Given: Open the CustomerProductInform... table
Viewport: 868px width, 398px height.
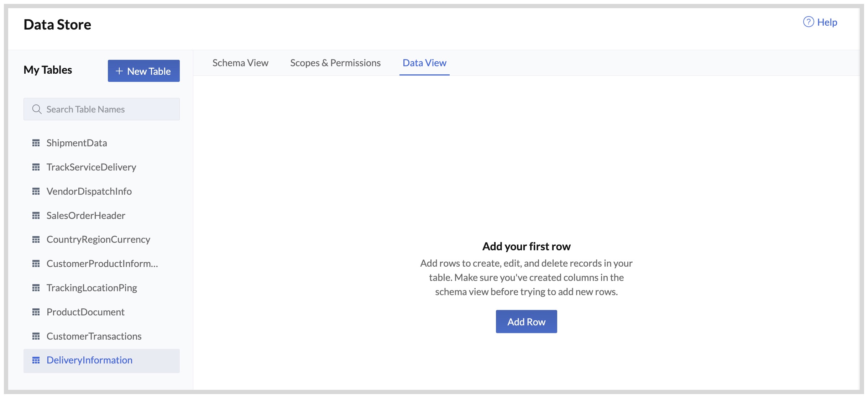Looking at the screenshot, I should [x=102, y=264].
